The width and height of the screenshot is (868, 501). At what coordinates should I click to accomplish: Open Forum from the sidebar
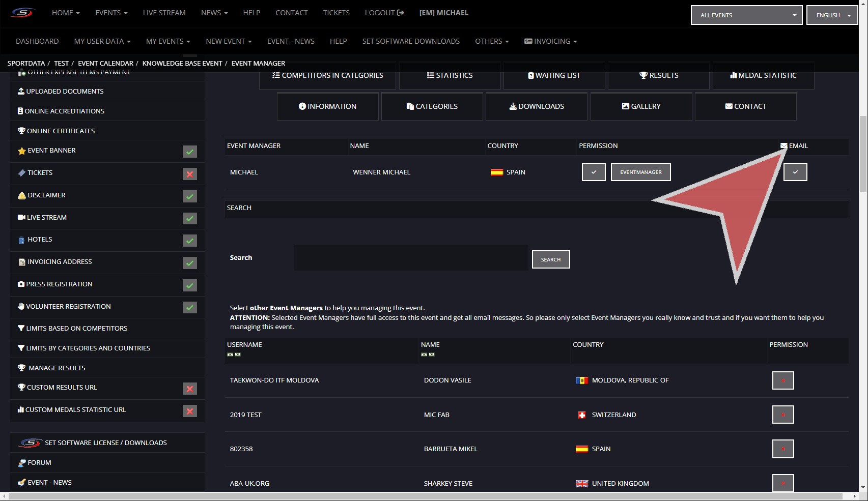(x=39, y=462)
